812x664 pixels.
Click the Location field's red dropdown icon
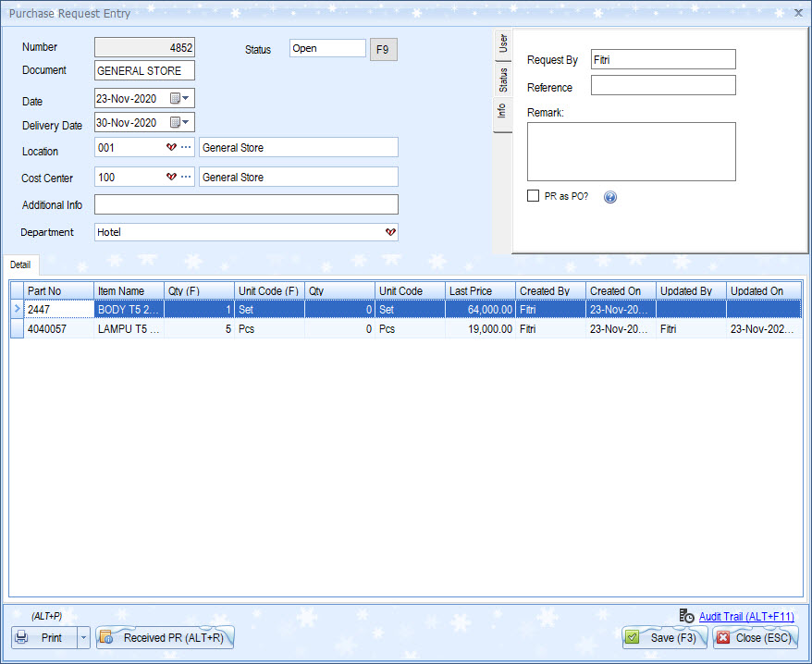[x=171, y=148]
